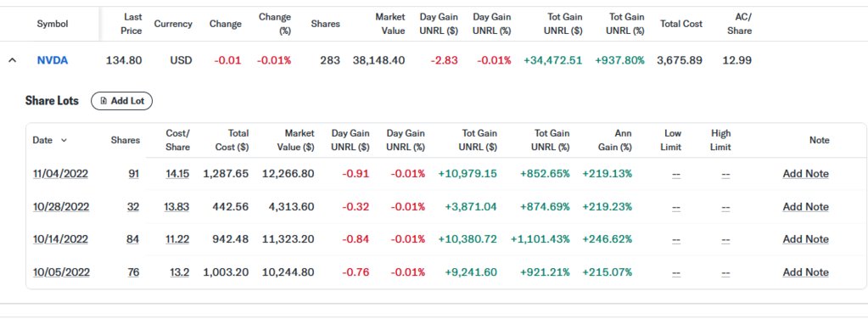Click the Market Value header in top table
Screen dimensions: 868x319
pyautogui.click(x=390, y=24)
